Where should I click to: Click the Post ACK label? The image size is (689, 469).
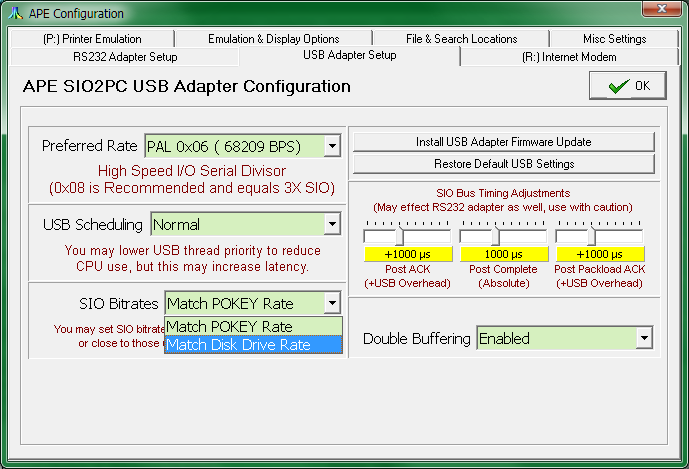(408, 269)
